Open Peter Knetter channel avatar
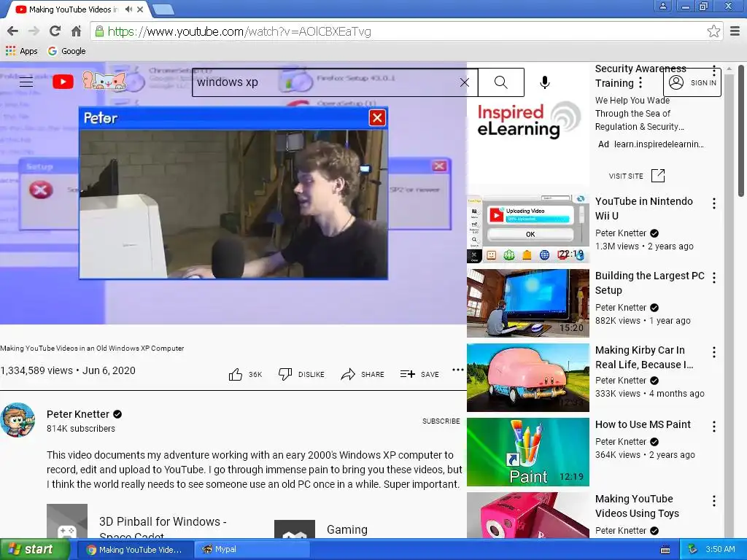The image size is (747, 560). 18,420
